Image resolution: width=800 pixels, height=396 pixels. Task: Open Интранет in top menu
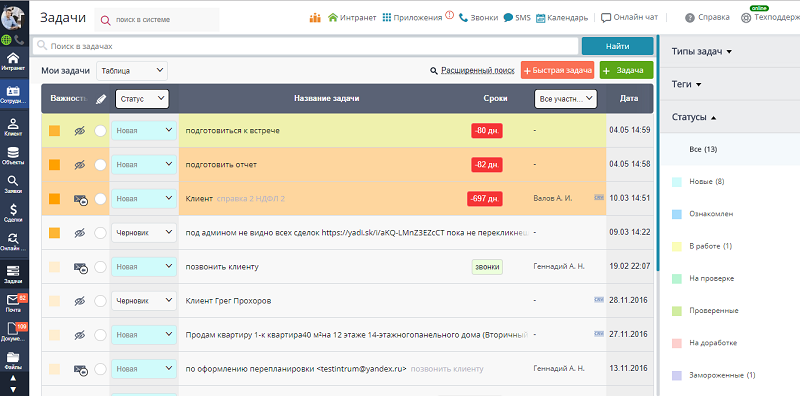click(x=352, y=18)
